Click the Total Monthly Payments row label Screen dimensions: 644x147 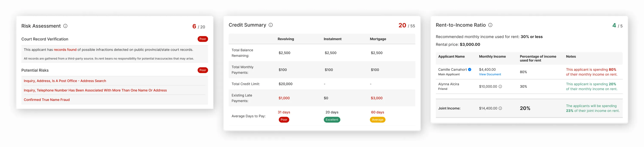242,70
